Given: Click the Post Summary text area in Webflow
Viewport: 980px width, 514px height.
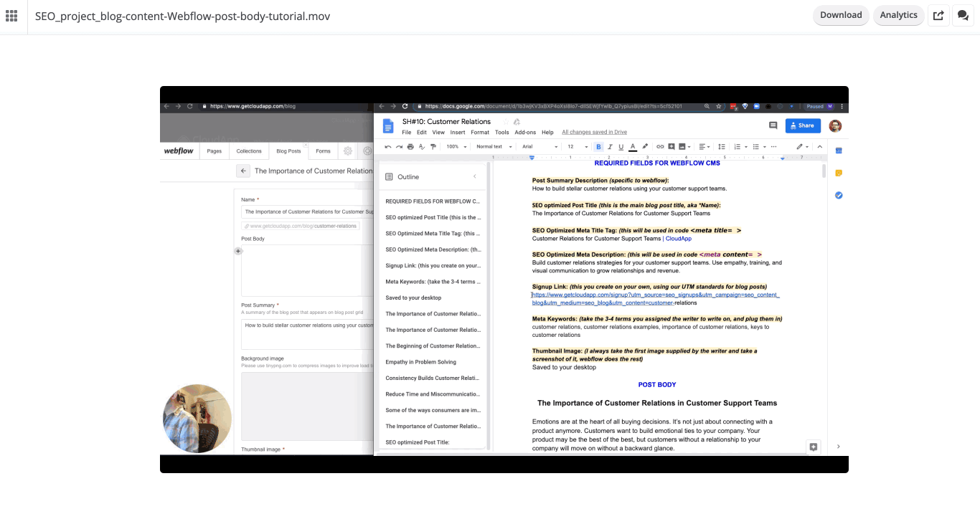Looking at the screenshot, I should point(307,333).
